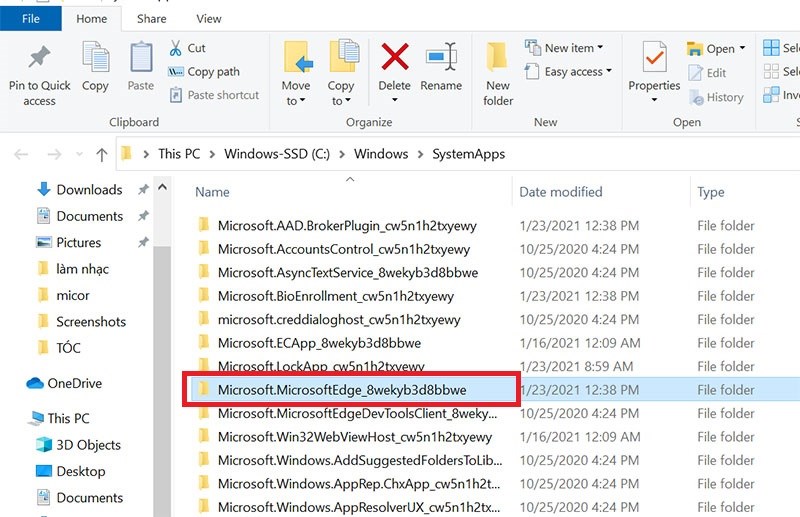Expand the Properties dropdown arrow
Screen dimensions: 800x517
click(x=655, y=100)
